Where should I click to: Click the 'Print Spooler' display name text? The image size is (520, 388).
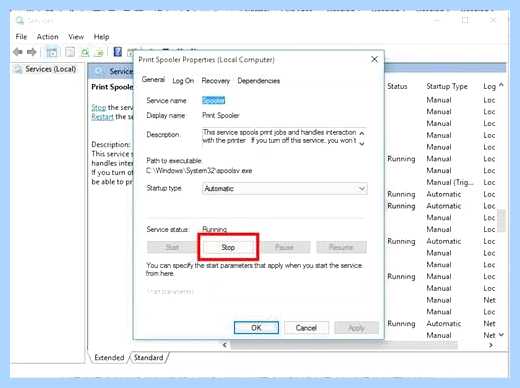coord(221,115)
